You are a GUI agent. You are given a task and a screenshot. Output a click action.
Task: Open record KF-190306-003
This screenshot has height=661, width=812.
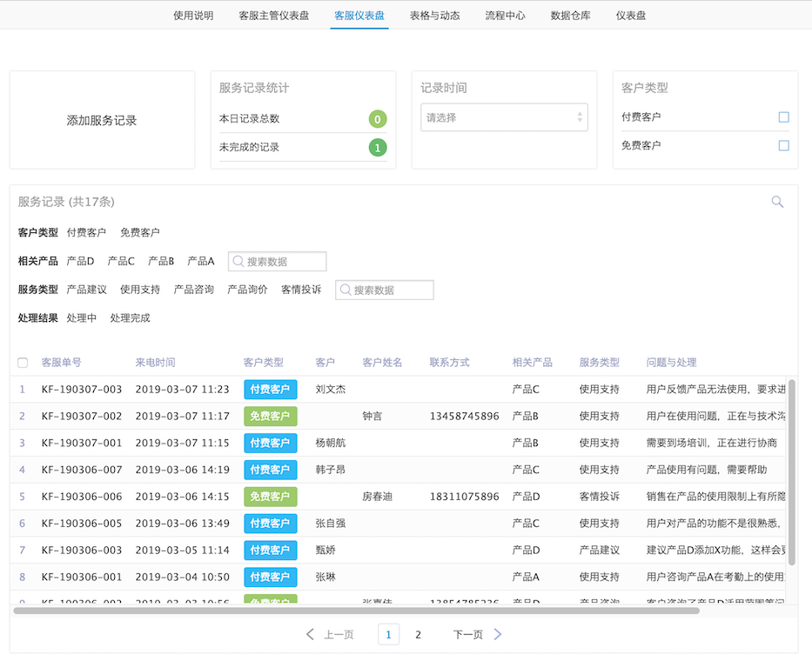(x=82, y=551)
